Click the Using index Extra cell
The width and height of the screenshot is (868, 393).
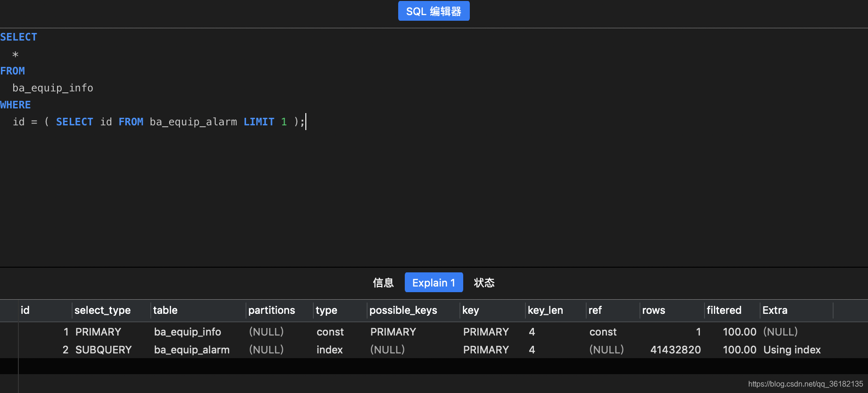click(792, 350)
